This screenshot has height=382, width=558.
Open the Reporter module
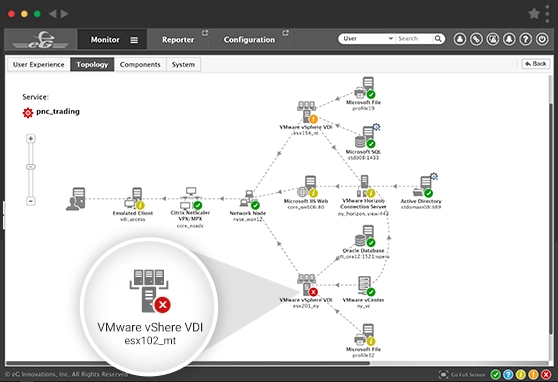coord(178,40)
